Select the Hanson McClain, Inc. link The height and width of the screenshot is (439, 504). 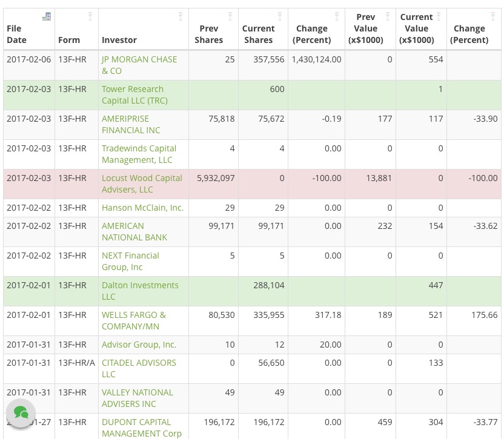coord(142,208)
